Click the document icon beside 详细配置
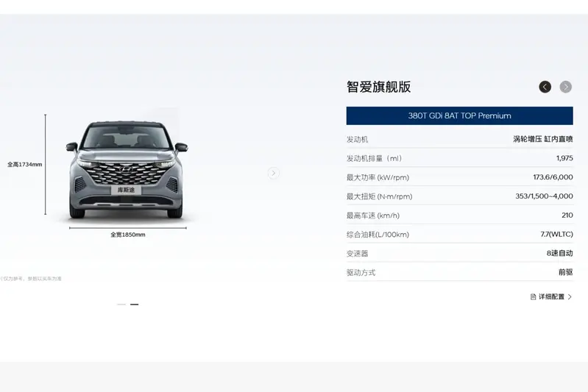 (x=533, y=297)
